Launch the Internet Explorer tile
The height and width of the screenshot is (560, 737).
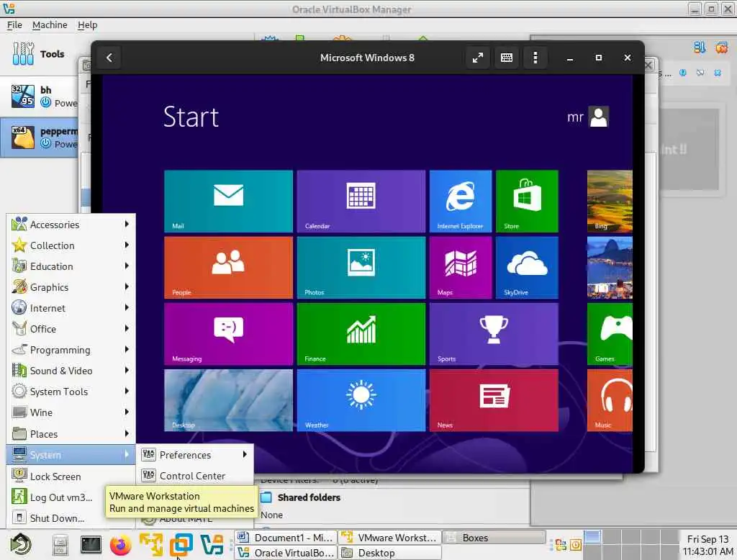tap(461, 202)
